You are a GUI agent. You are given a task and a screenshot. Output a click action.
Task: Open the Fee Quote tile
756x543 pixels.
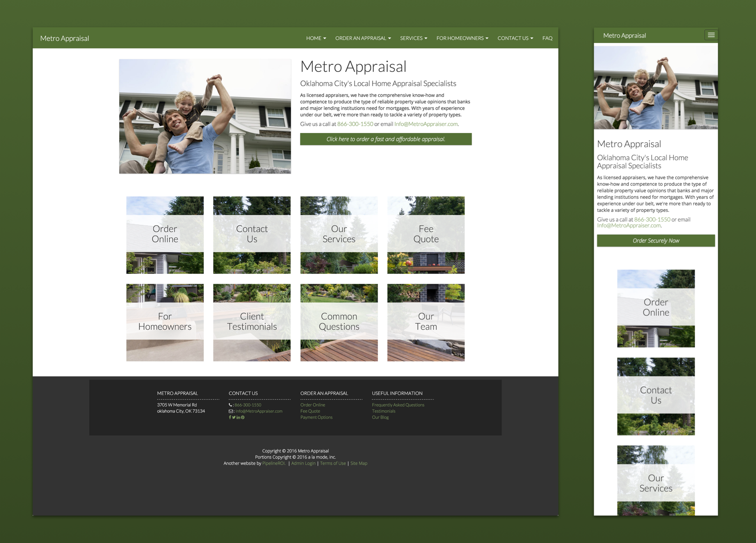pos(426,235)
